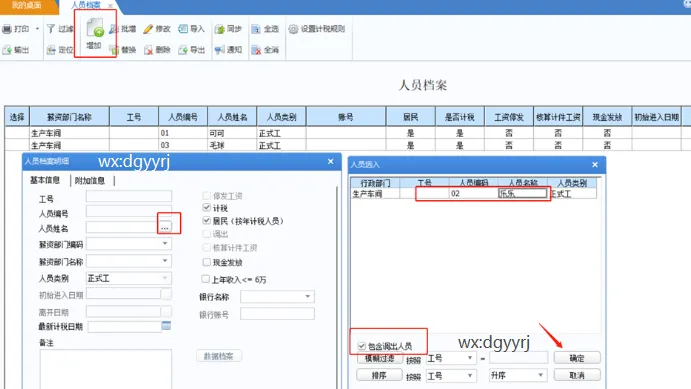
Task: Click the 取消 button in 人员选入
Action: (577, 375)
